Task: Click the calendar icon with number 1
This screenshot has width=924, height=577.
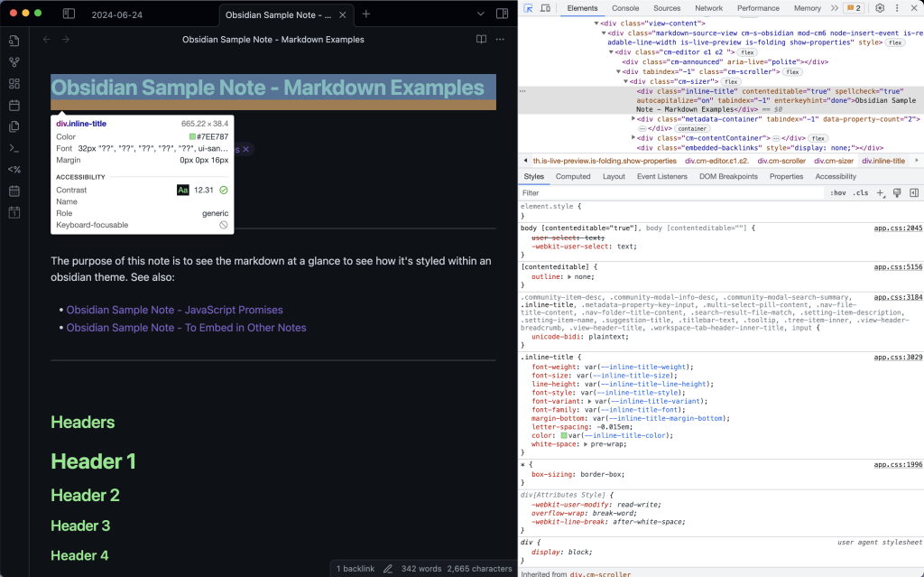Action: tap(14, 212)
